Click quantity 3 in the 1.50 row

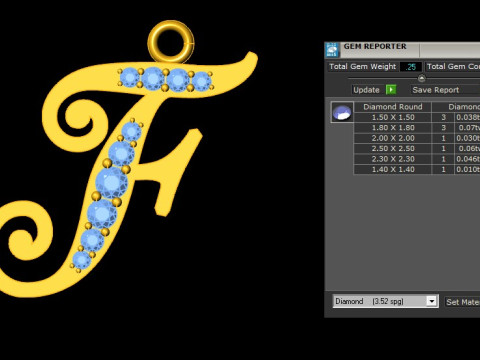click(x=443, y=117)
